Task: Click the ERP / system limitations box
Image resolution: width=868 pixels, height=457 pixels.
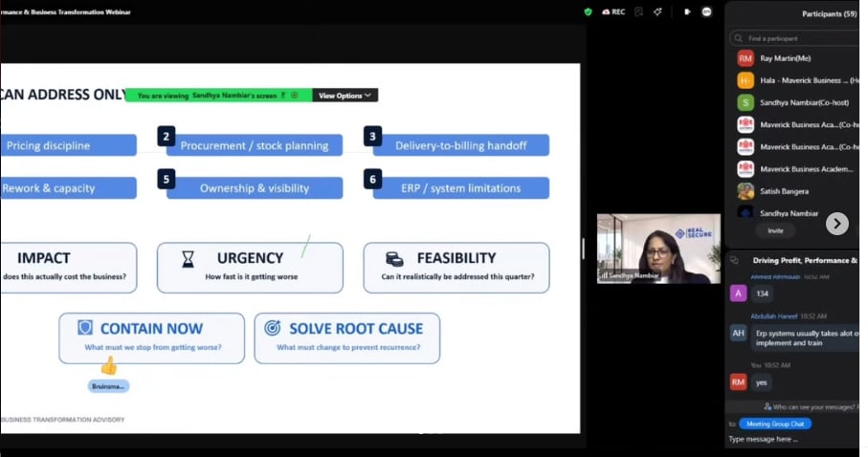Action: pos(461,188)
